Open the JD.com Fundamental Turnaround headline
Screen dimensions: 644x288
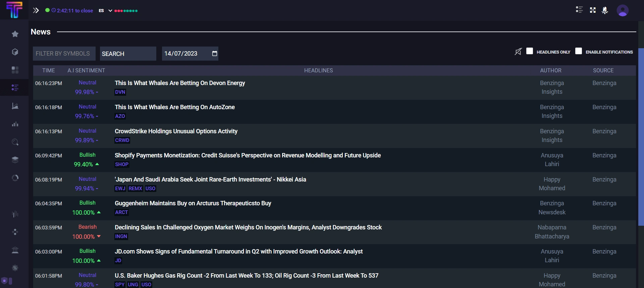tap(239, 251)
